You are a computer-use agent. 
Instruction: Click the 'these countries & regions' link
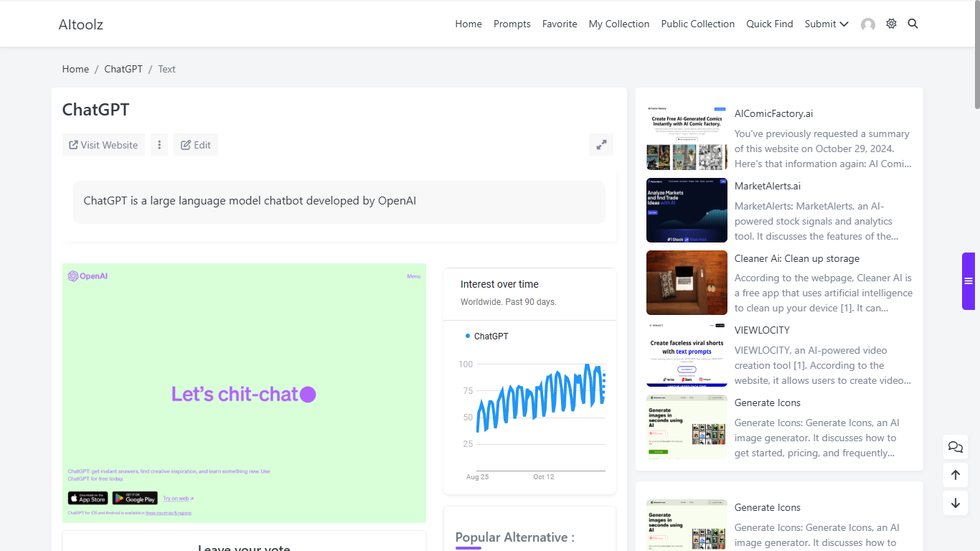point(169,513)
